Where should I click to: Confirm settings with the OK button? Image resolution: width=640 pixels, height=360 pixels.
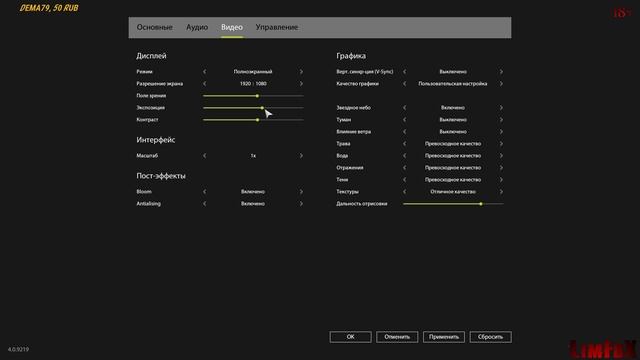pos(351,337)
